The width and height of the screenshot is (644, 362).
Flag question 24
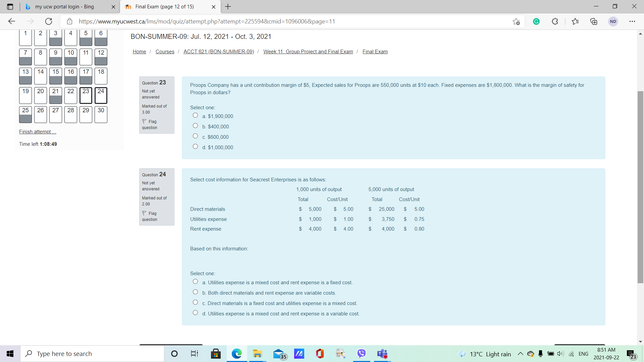click(x=150, y=216)
